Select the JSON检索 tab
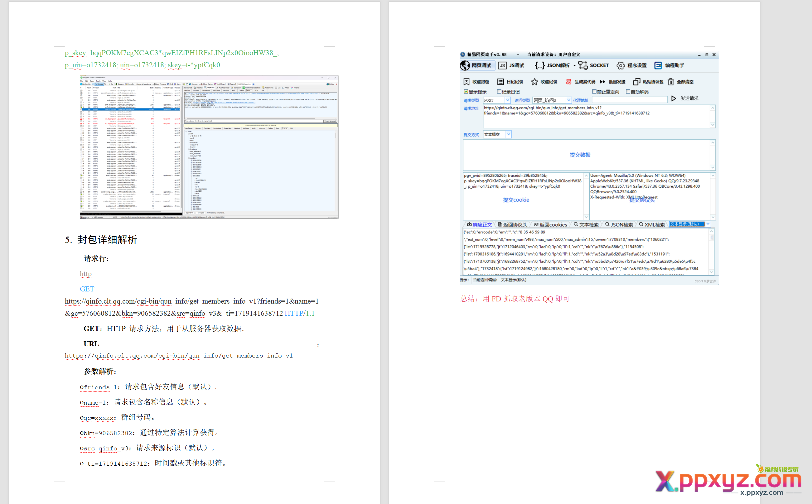The width and height of the screenshot is (812, 504). click(x=619, y=224)
